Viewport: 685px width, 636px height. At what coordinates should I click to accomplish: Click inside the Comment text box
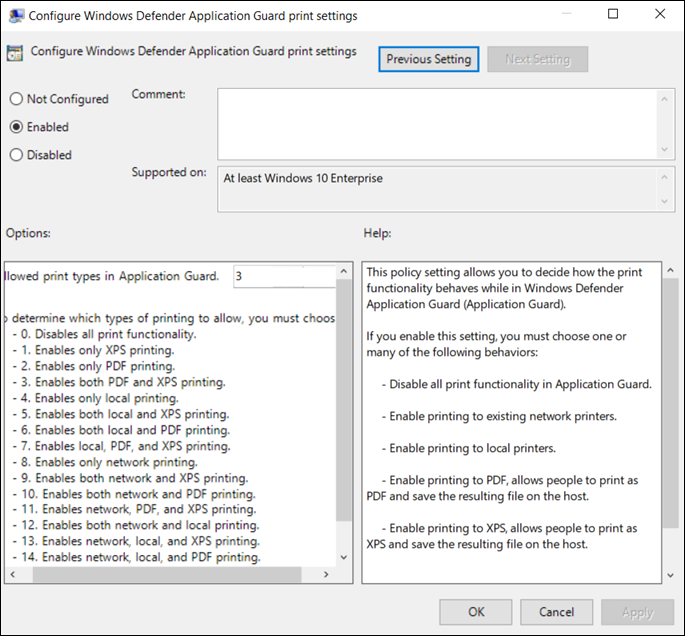pyautogui.click(x=436, y=122)
